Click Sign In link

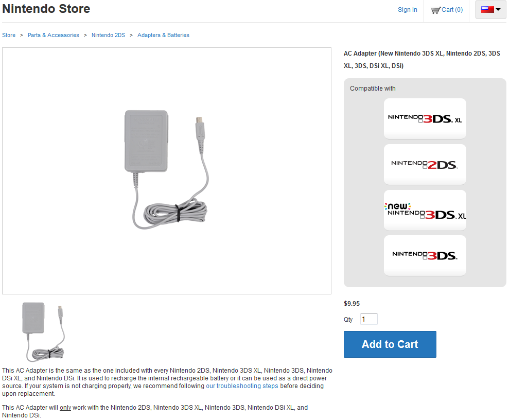407,10
